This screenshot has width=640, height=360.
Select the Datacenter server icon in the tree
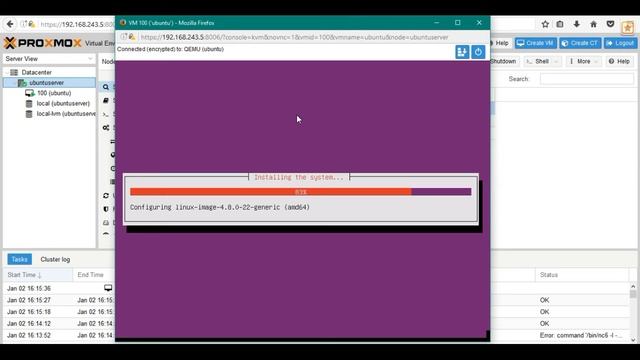(x=14, y=72)
